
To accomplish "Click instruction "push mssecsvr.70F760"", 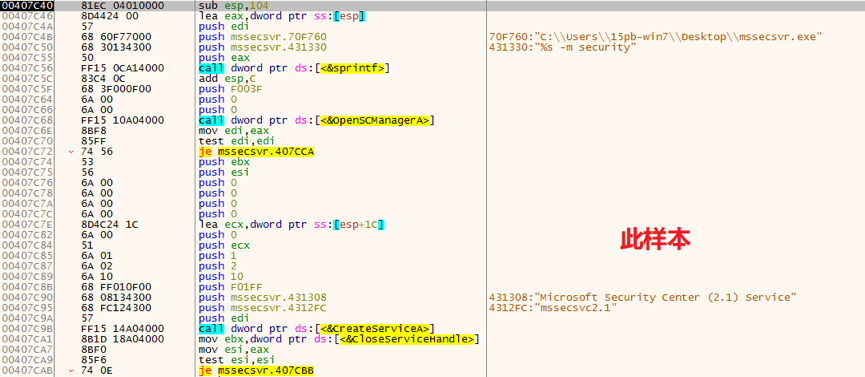I will pyautogui.click(x=263, y=37).
